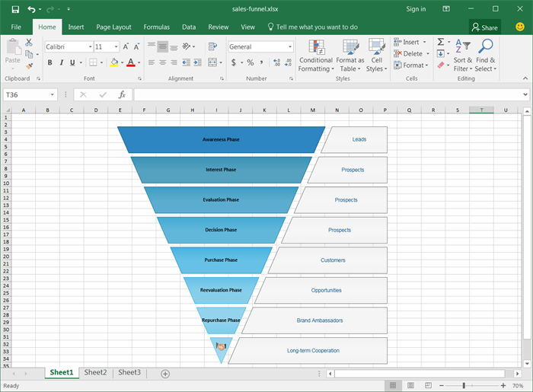Switch to Page Layout view icon
Viewport: 533px width, 392px height.
coord(411,386)
